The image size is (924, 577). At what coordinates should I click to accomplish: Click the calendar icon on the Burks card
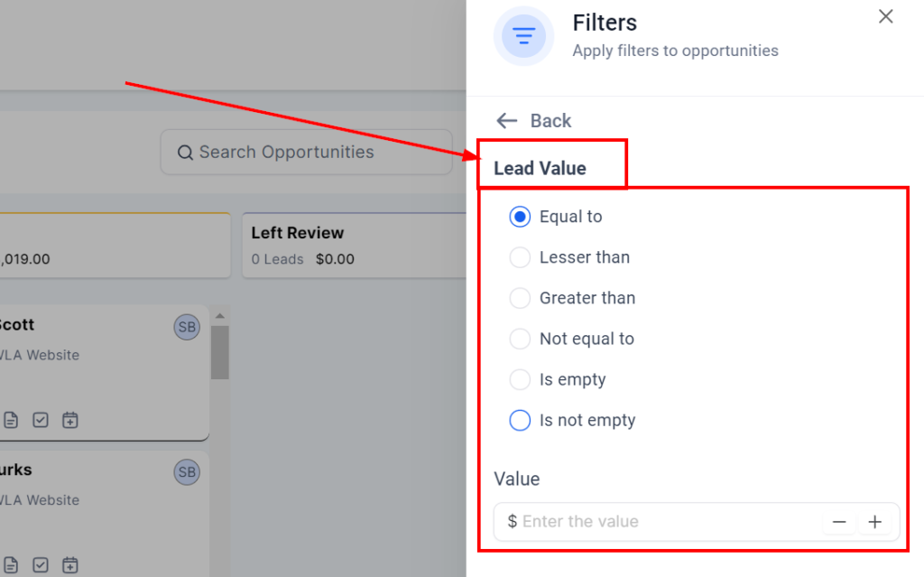(70, 565)
